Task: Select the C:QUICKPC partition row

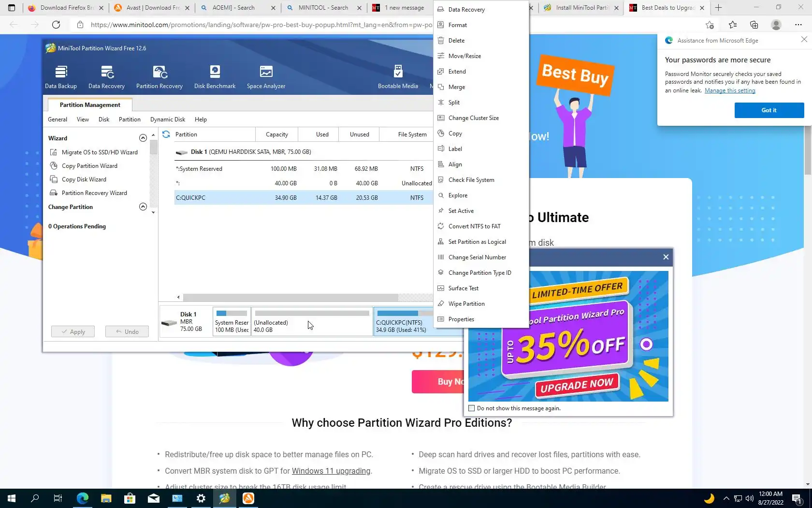Action: click(304, 197)
